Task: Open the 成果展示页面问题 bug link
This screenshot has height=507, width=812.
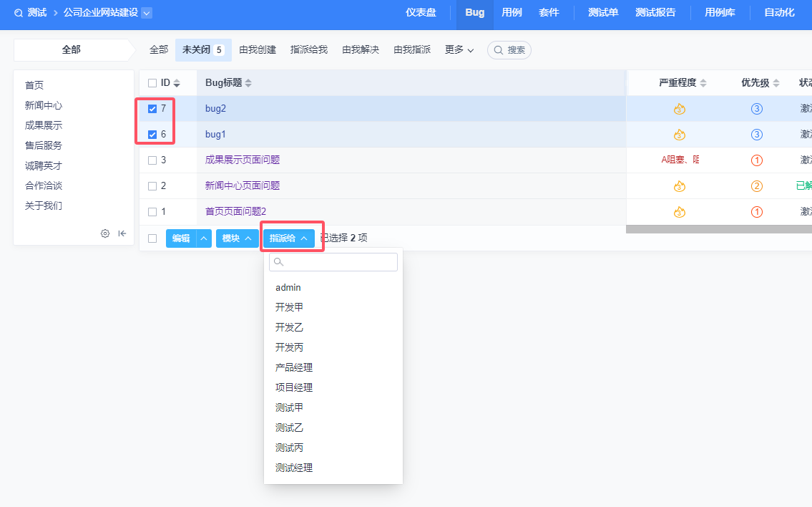Action: [243, 160]
